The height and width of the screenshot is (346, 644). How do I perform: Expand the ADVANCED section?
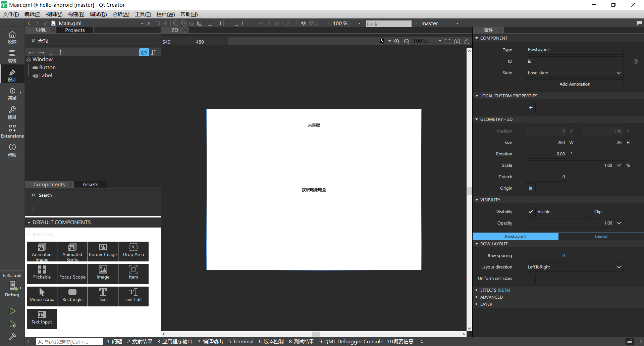click(x=491, y=297)
